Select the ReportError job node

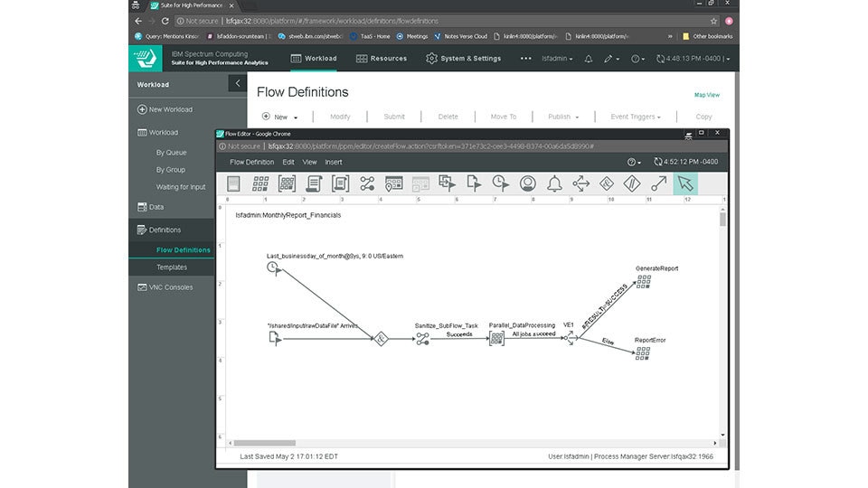[643, 353]
